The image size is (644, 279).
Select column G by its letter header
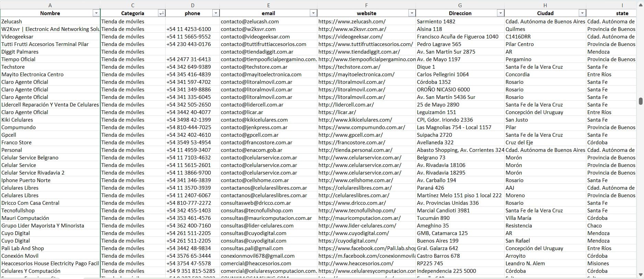[x=460, y=5]
